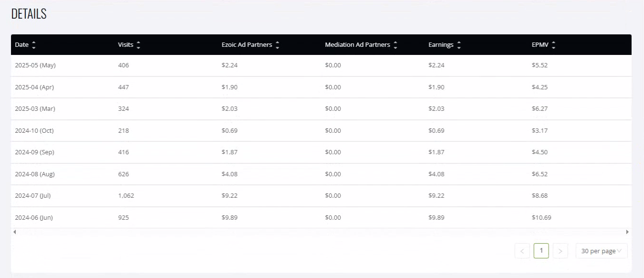Image resolution: width=644 pixels, height=278 pixels.
Task: Select the 2025-05 (May) row
Action: 321,65
